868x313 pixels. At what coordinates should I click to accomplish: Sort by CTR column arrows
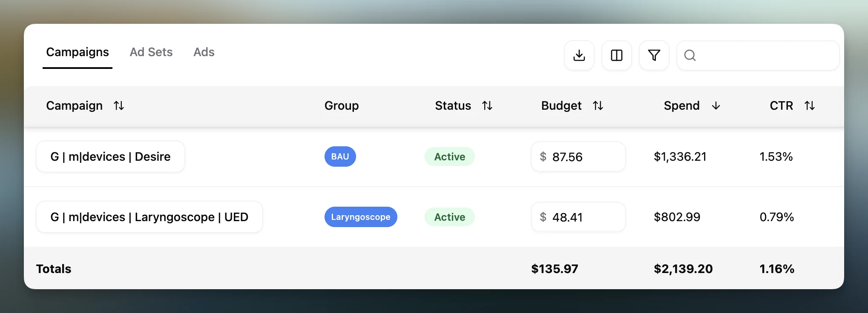tap(810, 105)
